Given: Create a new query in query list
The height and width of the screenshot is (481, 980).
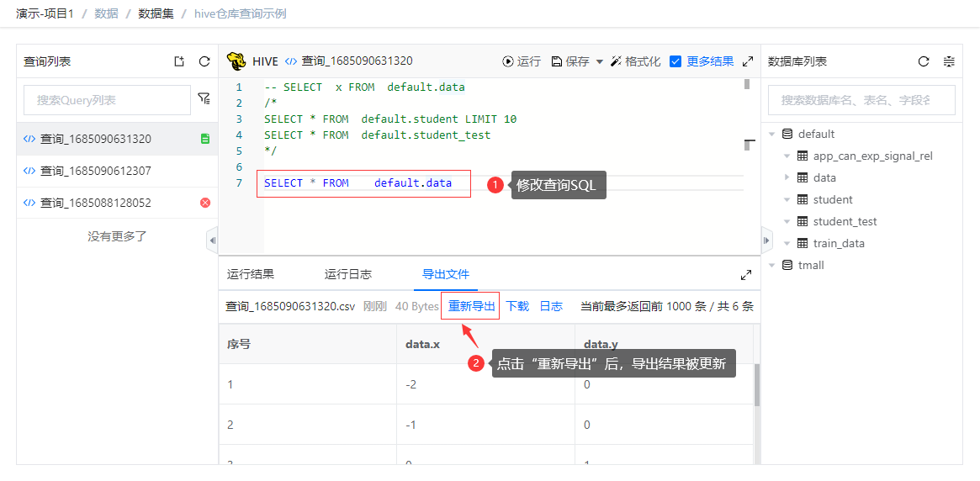Looking at the screenshot, I should 179,61.
